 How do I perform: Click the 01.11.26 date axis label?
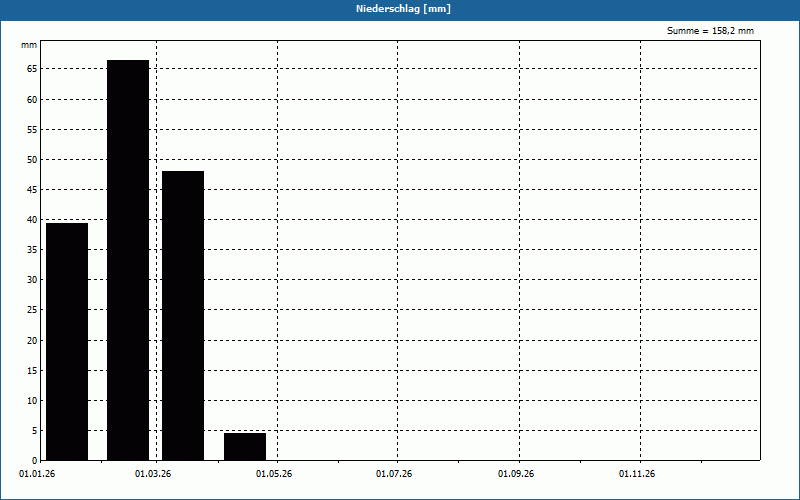pyautogui.click(x=637, y=474)
